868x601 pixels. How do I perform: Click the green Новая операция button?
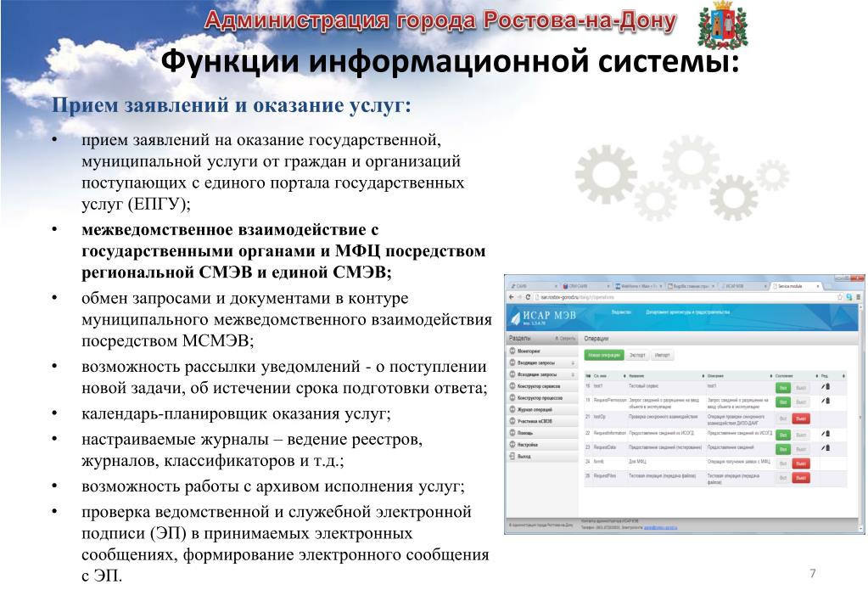pyautogui.click(x=604, y=355)
